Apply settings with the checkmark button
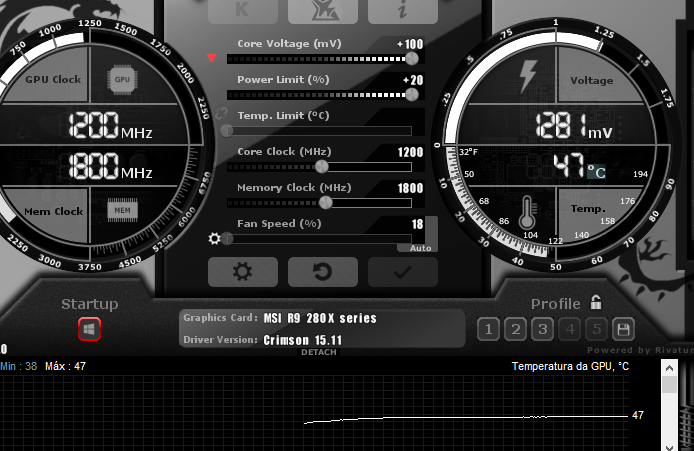The height and width of the screenshot is (451, 694). 403,272
